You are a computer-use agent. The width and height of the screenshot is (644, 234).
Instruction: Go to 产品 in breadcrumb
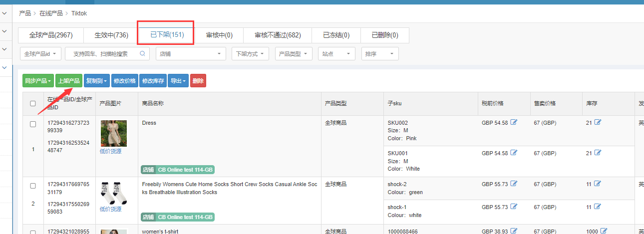pyautogui.click(x=25, y=13)
